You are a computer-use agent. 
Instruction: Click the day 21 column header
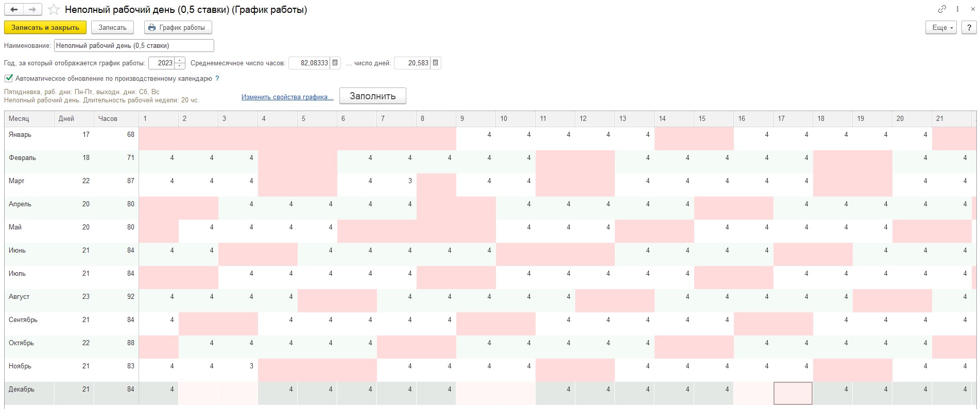coord(952,119)
